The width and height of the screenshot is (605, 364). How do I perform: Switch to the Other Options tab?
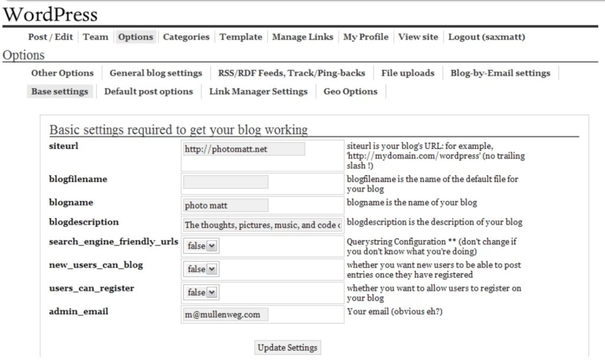[x=62, y=73]
